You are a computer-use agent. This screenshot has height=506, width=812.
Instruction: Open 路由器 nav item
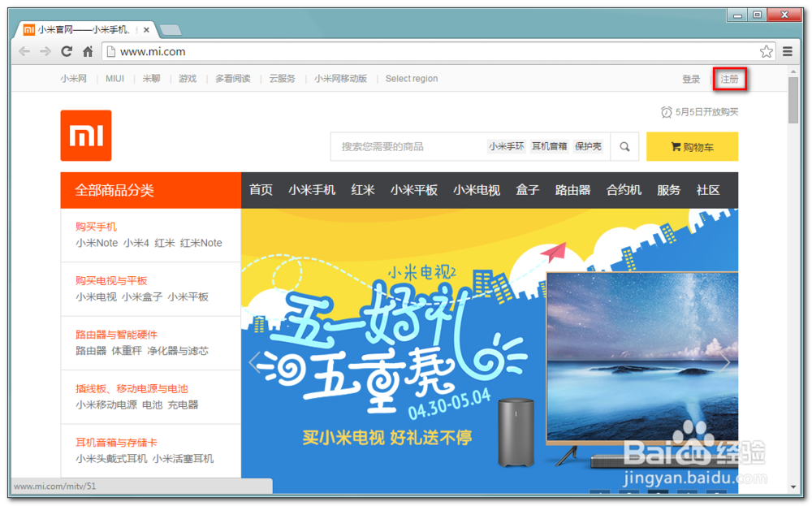(572, 190)
